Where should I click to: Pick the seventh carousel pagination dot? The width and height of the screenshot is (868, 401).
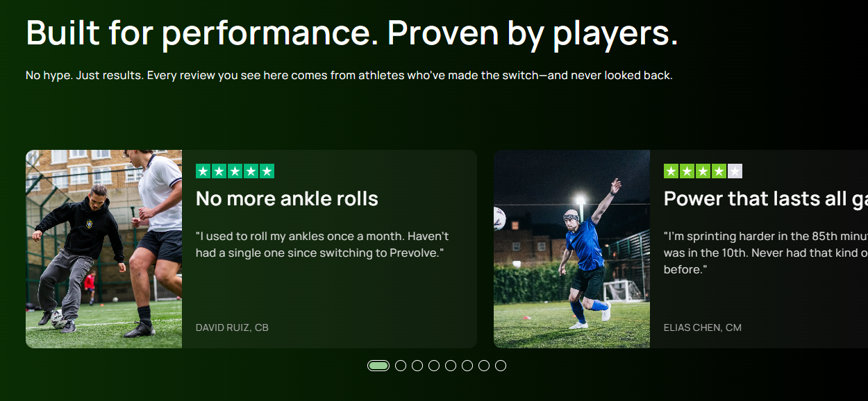tap(484, 366)
